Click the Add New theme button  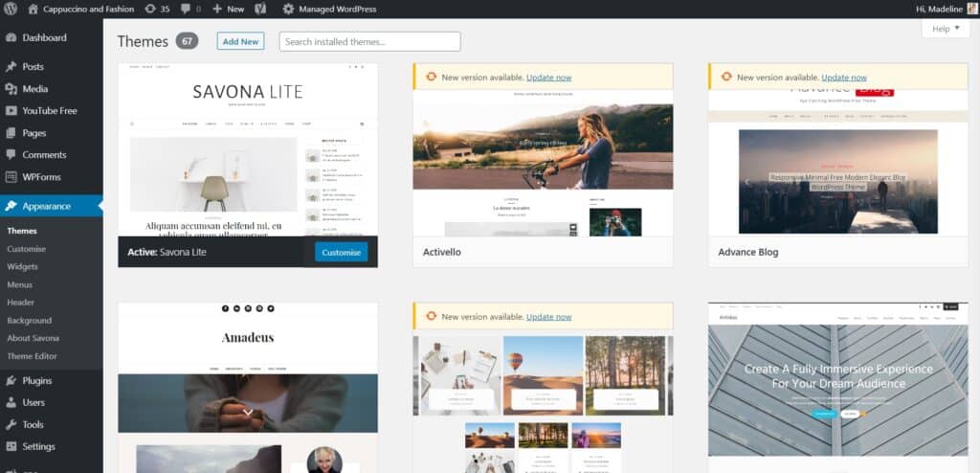pyautogui.click(x=240, y=41)
